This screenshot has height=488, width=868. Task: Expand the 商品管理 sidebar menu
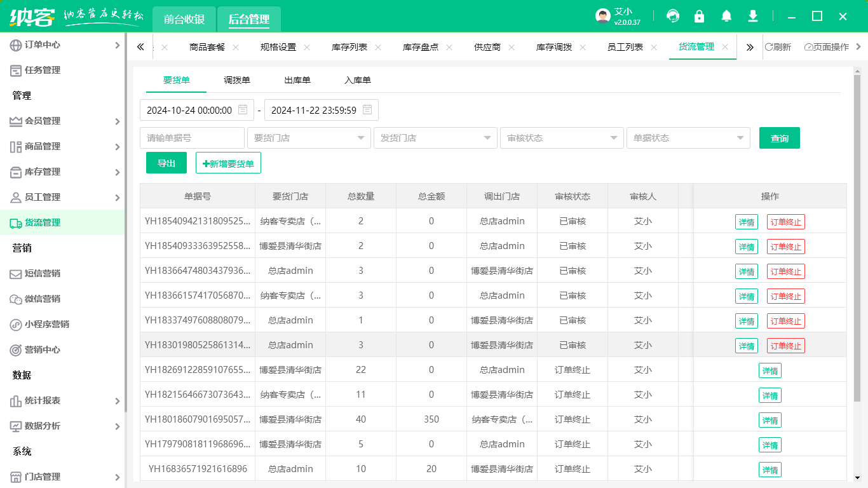(x=64, y=147)
